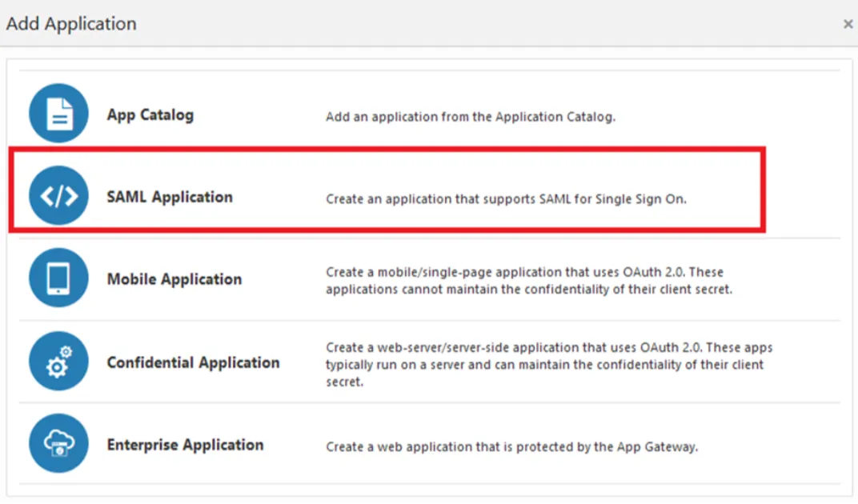The image size is (858, 504).
Task: Open the Confidential Application label
Action: [193, 362]
